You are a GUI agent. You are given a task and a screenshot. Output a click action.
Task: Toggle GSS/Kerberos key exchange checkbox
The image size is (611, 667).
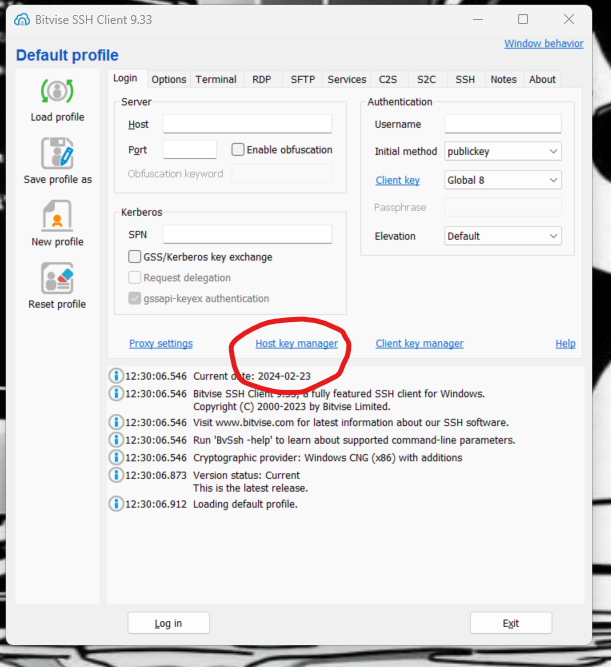click(134, 257)
